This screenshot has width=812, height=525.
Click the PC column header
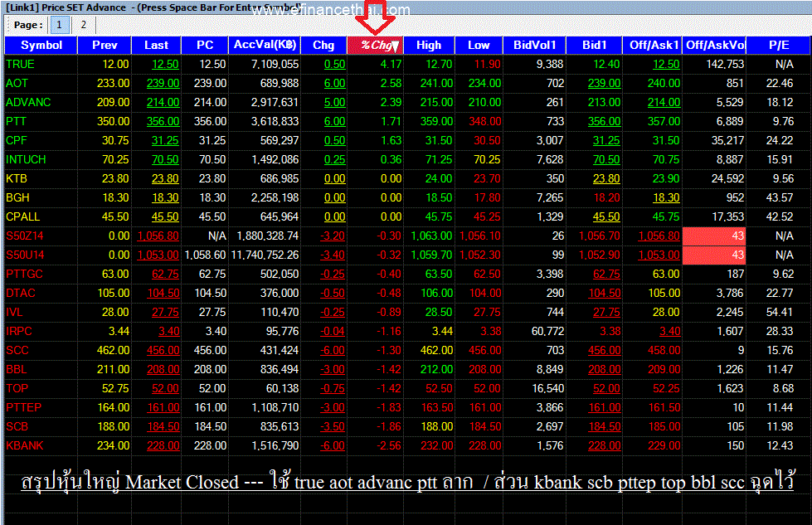[205, 45]
